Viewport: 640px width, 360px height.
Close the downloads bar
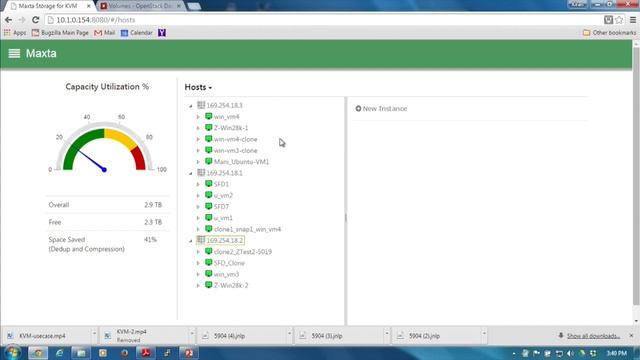coord(631,336)
